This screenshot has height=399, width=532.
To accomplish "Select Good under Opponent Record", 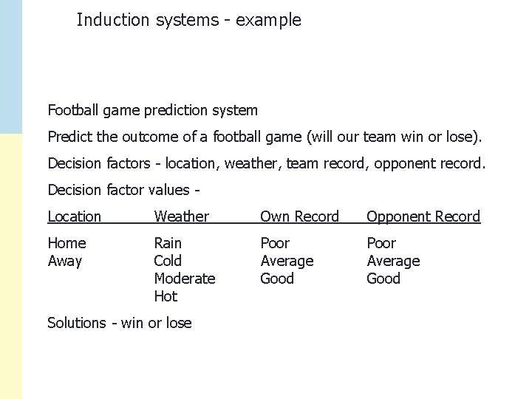I will (x=383, y=279).
